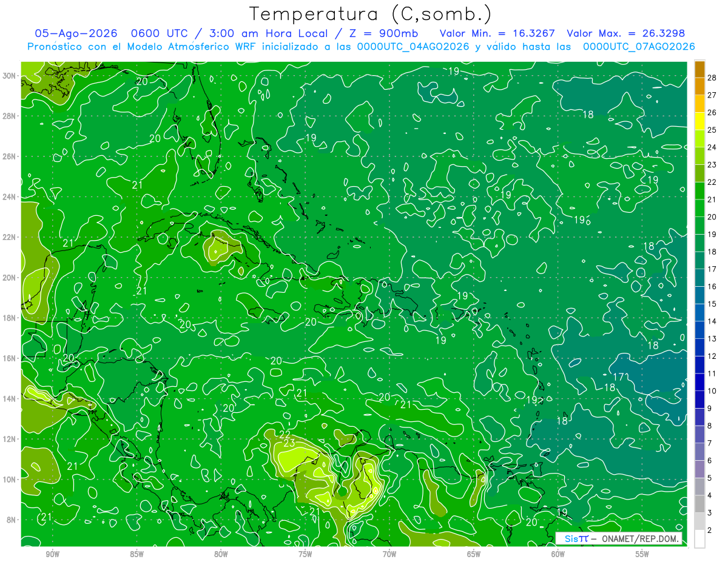Click the 14N latitude axis label
This screenshot has height=562, width=728.
click(x=10, y=399)
